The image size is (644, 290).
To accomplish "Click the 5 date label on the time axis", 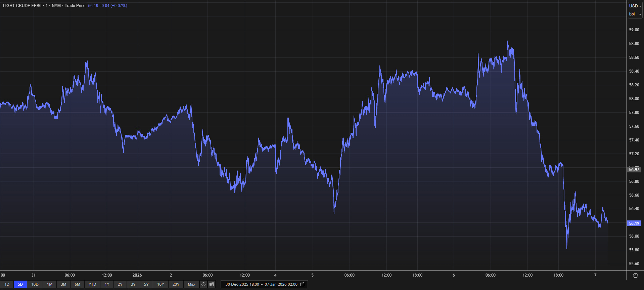I will [x=312, y=275].
